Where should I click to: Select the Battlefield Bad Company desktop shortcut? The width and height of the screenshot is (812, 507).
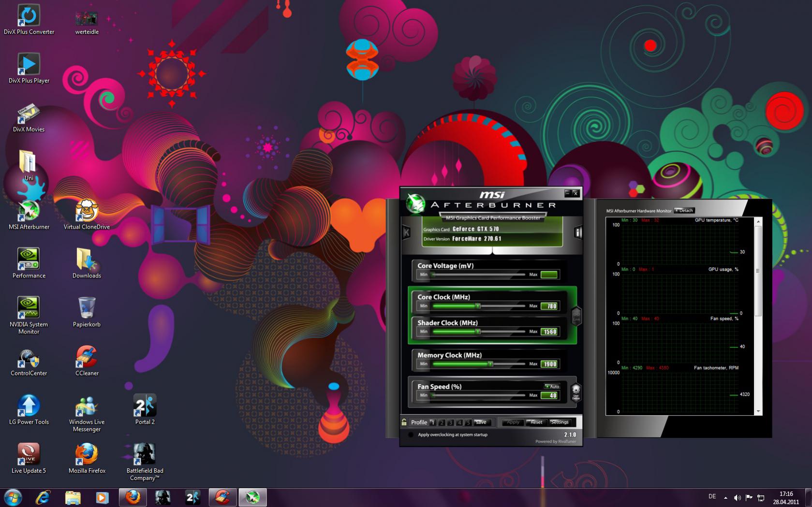tap(145, 463)
